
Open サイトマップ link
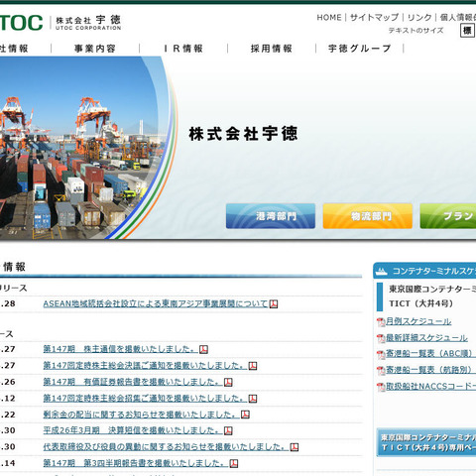click(374, 18)
